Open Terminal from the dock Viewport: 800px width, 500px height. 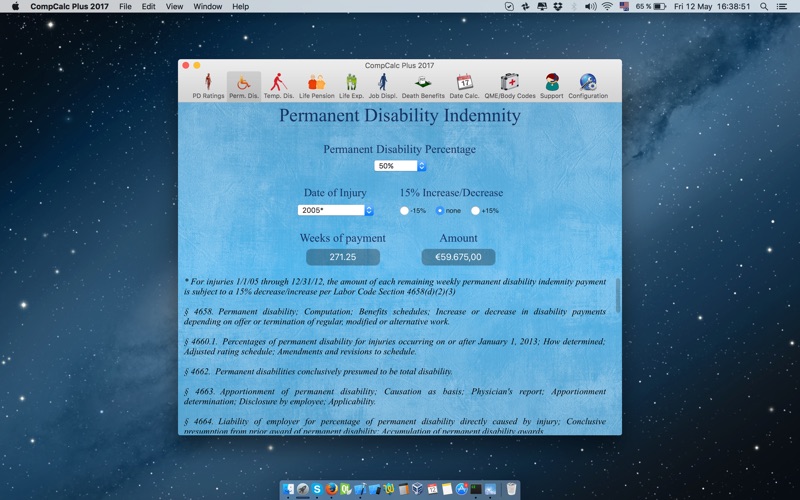coord(476,489)
